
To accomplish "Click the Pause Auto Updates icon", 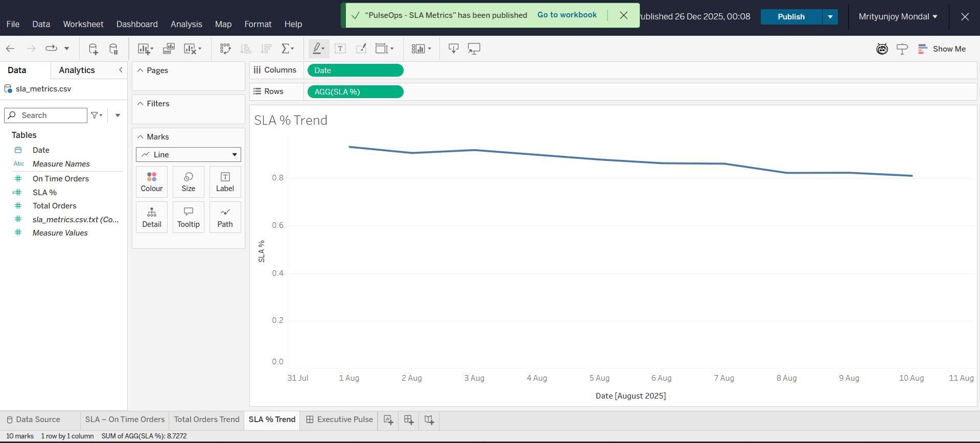I will click(113, 49).
